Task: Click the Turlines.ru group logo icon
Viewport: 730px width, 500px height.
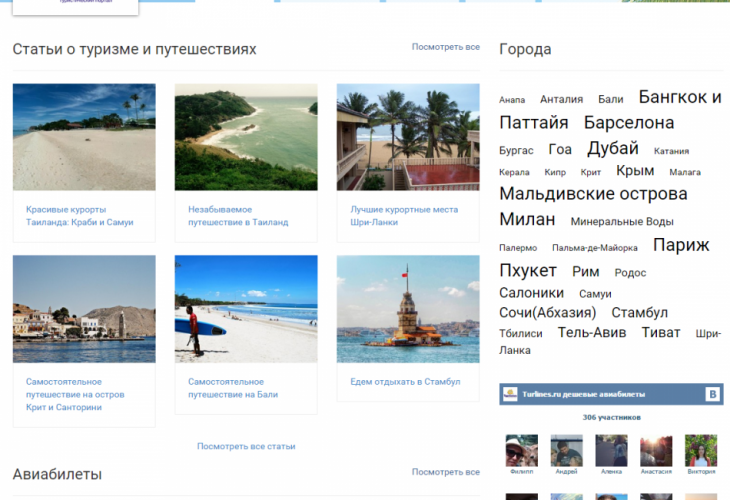Action: click(x=509, y=394)
